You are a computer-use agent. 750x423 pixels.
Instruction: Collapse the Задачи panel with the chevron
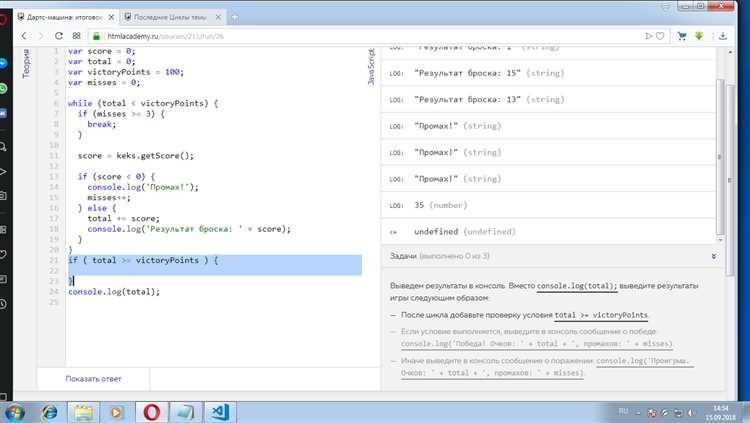[x=714, y=256]
